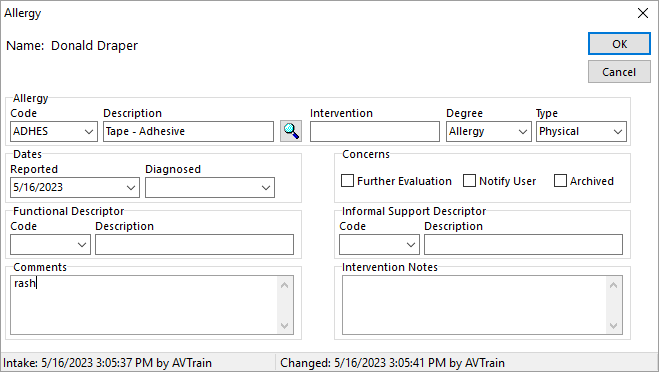Viewport: 659px width, 372px height.
Task: Click the Functional Descriptor Description field
Action: pos(194,245)
